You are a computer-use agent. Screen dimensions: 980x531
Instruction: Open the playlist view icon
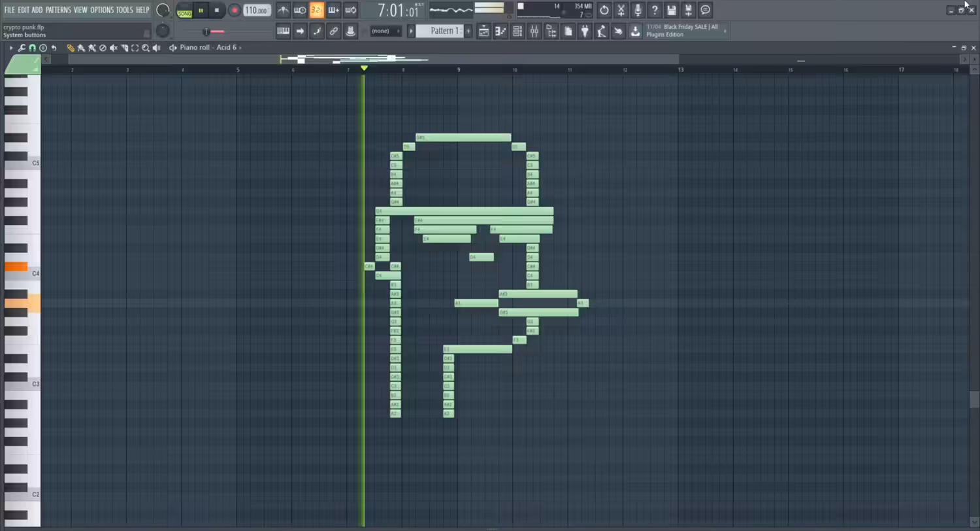click(483, 31)
